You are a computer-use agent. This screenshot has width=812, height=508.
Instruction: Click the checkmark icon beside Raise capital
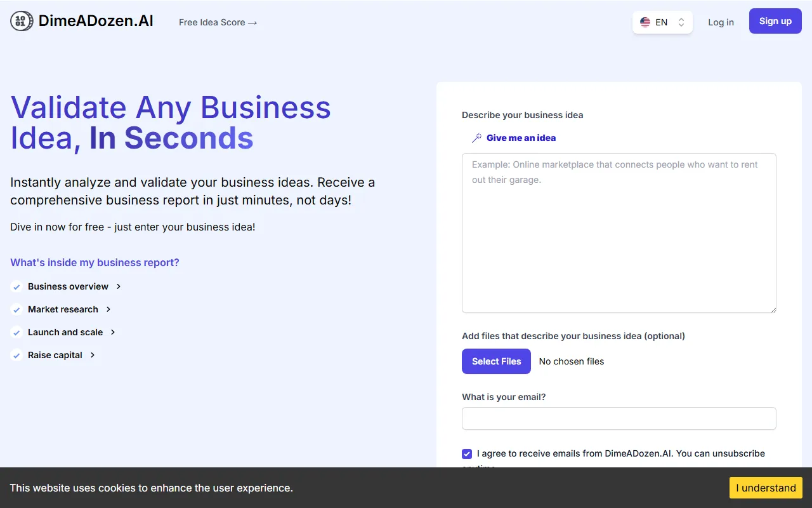(x=16, y=356)
